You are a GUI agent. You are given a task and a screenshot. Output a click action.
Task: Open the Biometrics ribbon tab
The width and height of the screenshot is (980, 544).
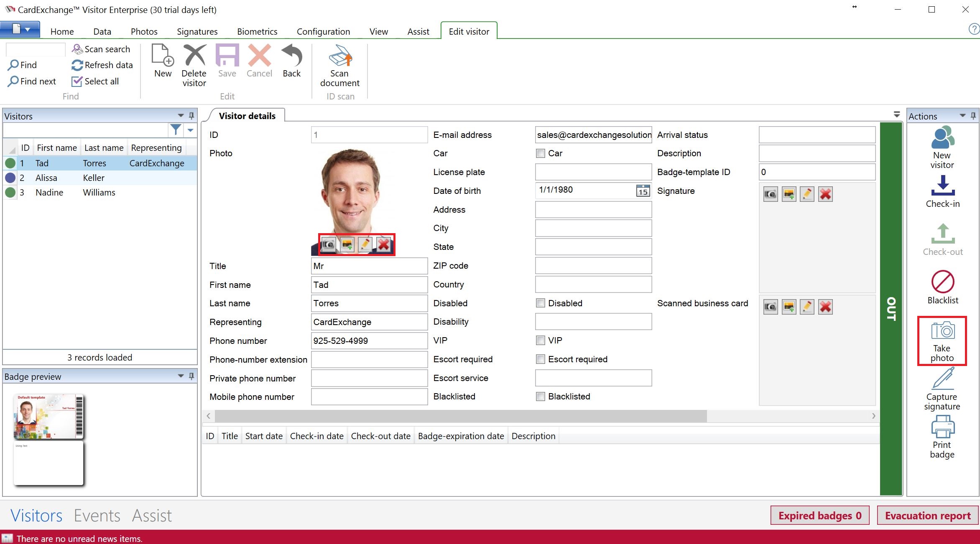tap(257, 31)
